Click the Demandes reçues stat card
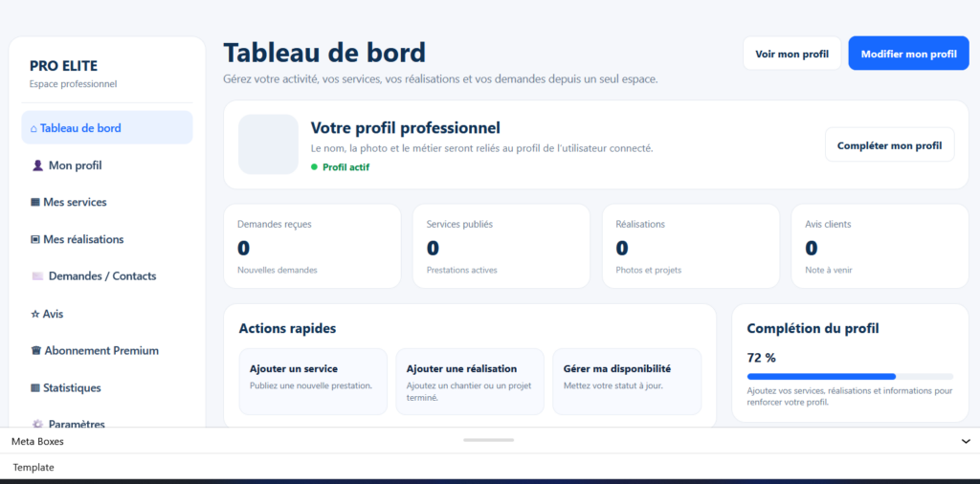The image size is (980, 484). tap(313, 246)
